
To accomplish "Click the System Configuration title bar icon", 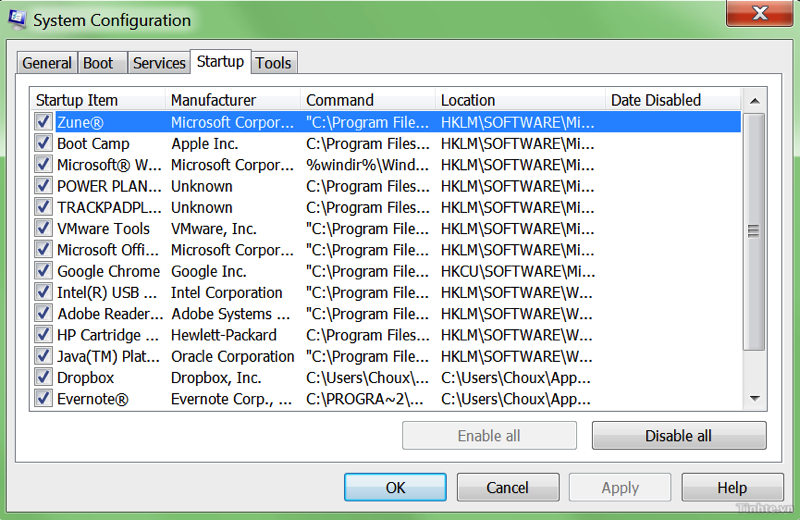I will [17, 19].
